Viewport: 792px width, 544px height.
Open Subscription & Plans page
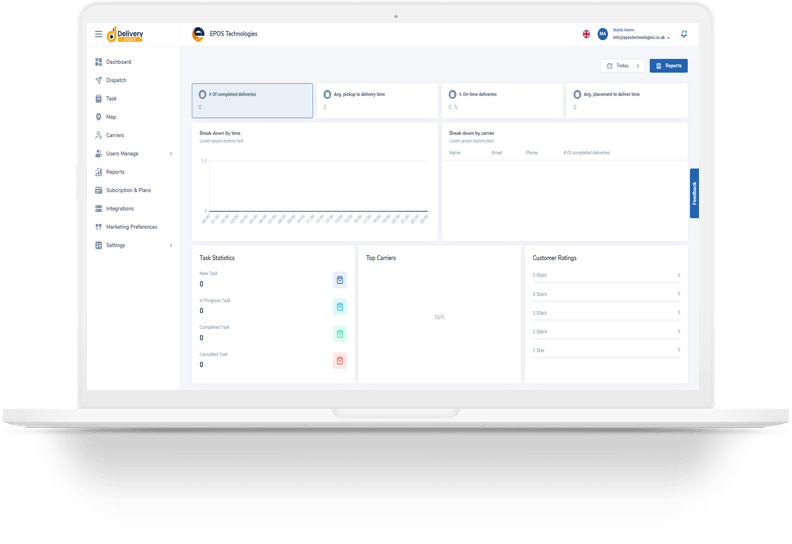[128, 190]
